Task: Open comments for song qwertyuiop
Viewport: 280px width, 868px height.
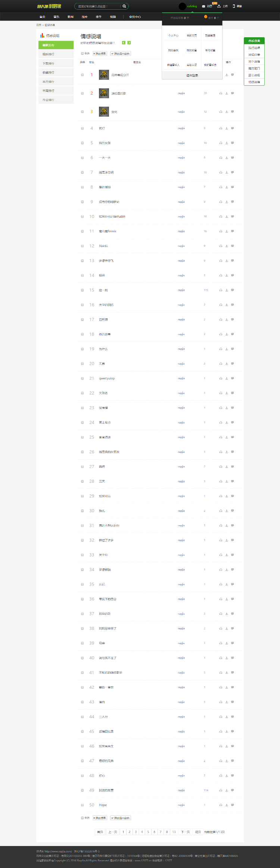Action: pyautogui.click(x=233, y=378)
